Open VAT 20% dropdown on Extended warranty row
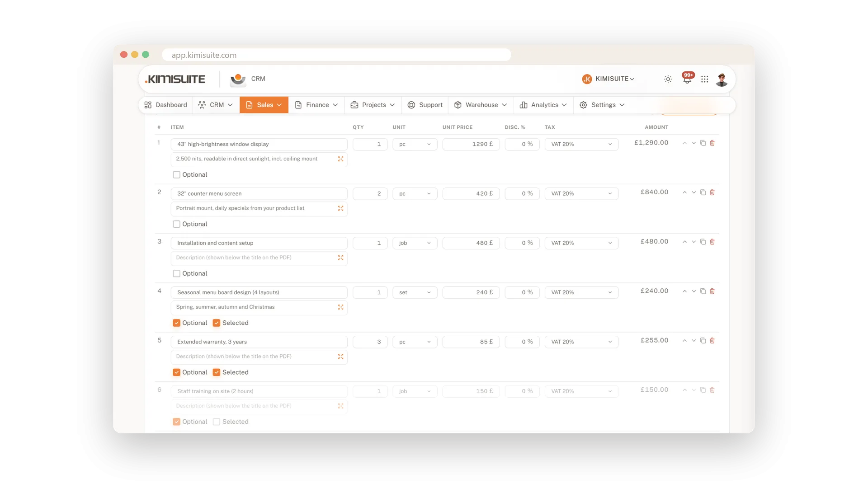868x488 pixels. (581, 342)
